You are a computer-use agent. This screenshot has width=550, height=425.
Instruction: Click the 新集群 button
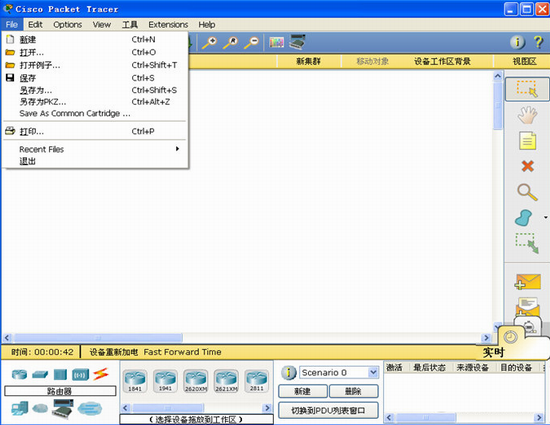pyautogui.click(x=309, y=61)
